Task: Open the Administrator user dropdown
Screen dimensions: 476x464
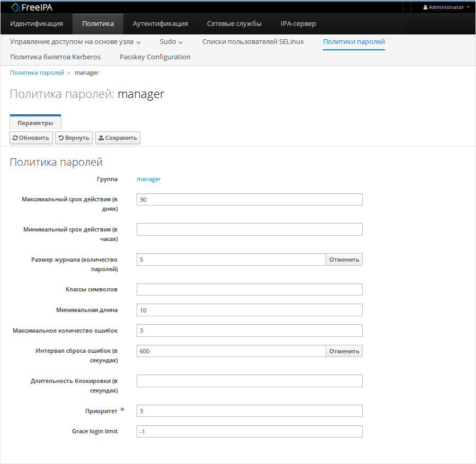Action: (x=446, y=7)
